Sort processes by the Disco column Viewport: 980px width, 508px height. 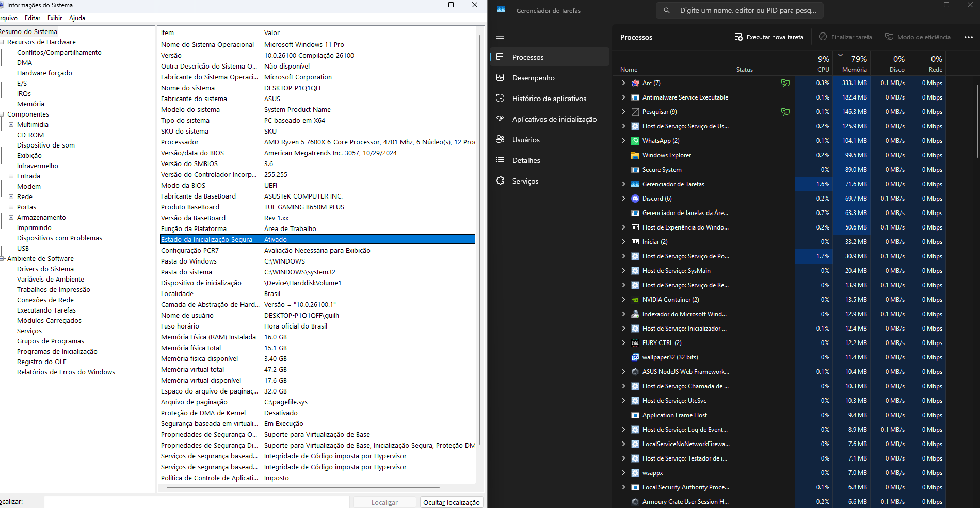tap(890, 63)
